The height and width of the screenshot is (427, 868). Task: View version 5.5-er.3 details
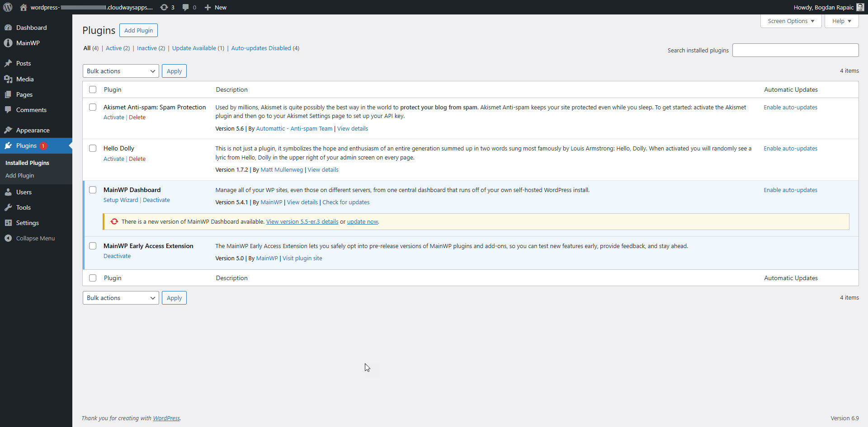pos(302,222)
